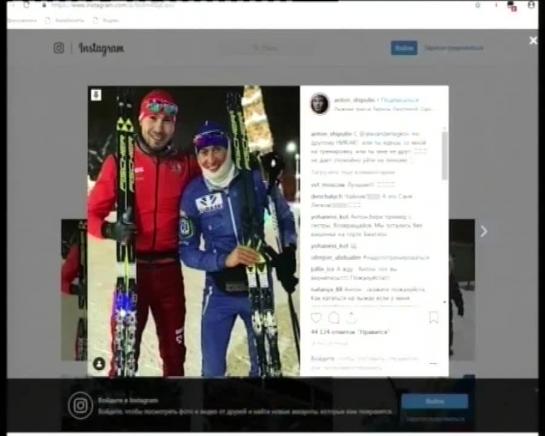Click the sign up link in header
545x436 pixels.
click(454, 48)
